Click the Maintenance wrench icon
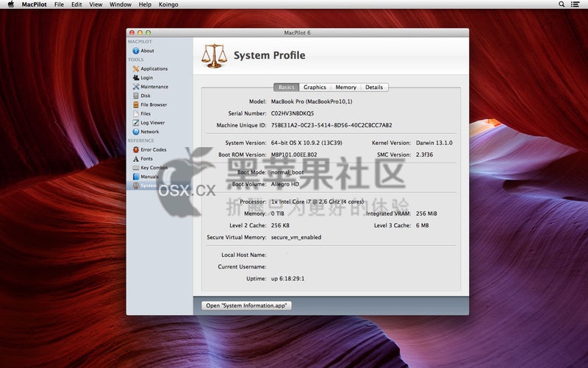This screenshot has width=588, height=368. pos(136,87)
